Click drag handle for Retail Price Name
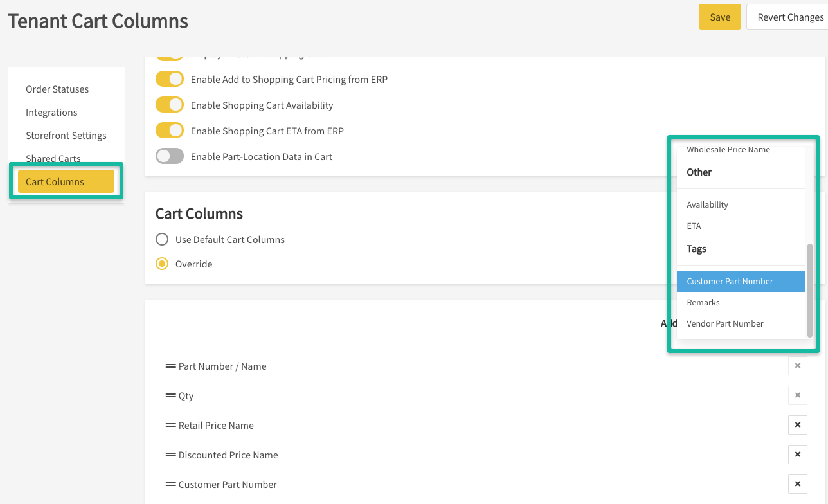 pyautogui.click(x=170, y=425)
